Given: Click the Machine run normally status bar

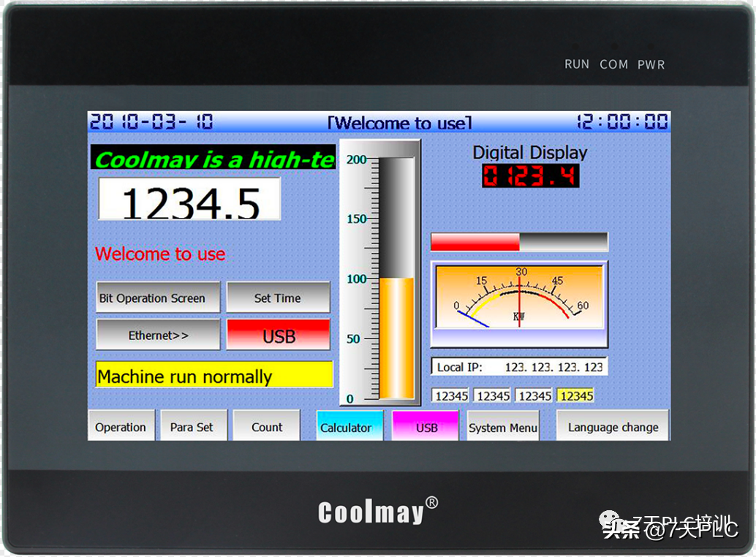Looking at the screenshot, I should tap(214, 376).
